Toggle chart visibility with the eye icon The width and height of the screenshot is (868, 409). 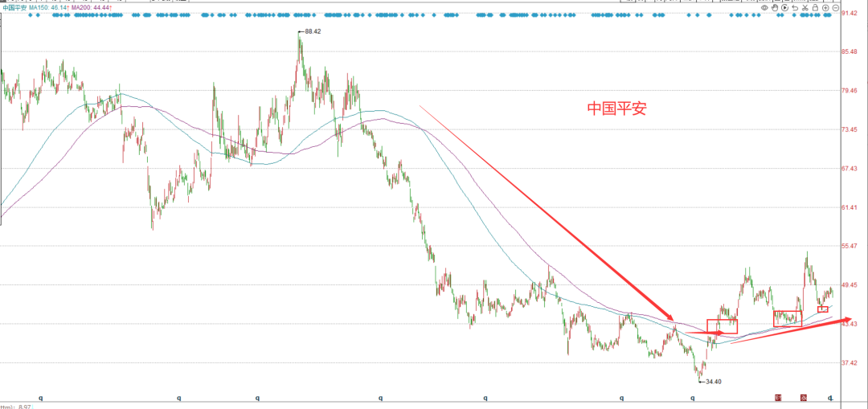click(x=764, y=8)
